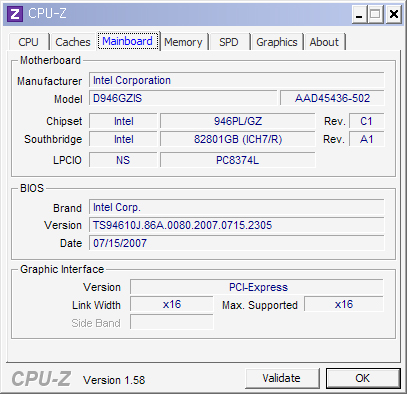The height and width of the screenshot is (394, 407).
Task: Click the southbridge Rev. A1 value
Action: tap(366, 139)
